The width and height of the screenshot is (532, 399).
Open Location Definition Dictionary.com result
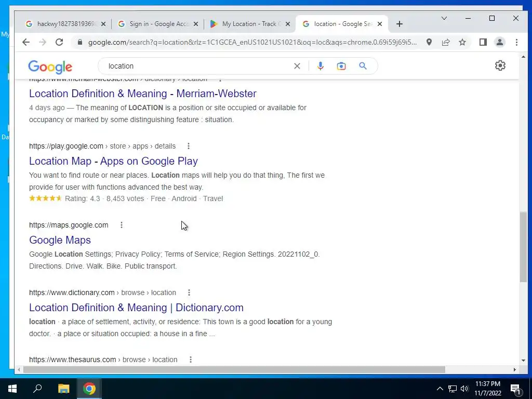tap(137, 308)
